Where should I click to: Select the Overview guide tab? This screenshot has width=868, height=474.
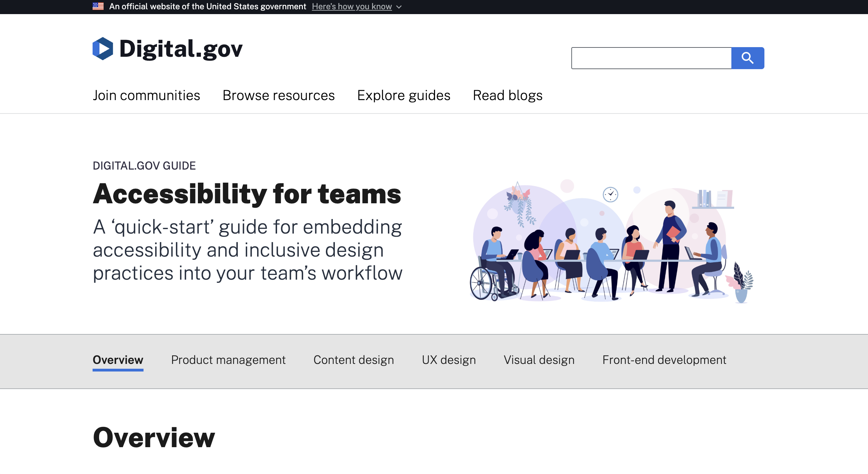pos(118,360)
